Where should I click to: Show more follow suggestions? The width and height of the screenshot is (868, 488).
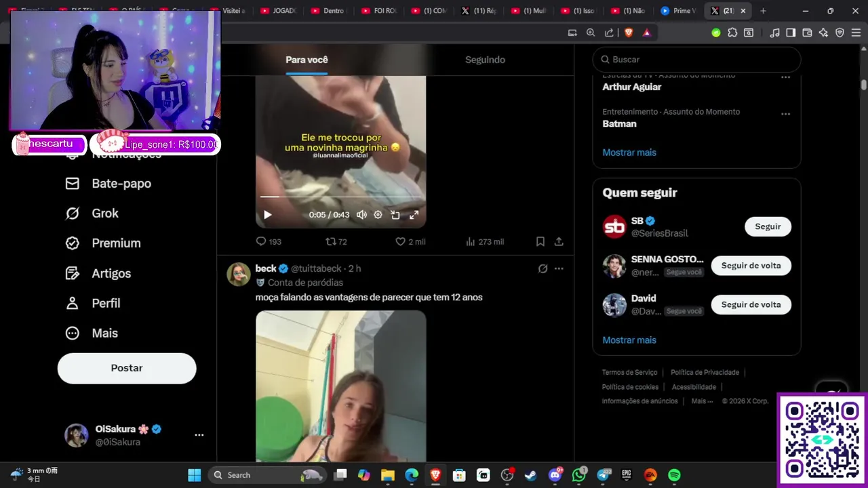(x=629, y=340)
